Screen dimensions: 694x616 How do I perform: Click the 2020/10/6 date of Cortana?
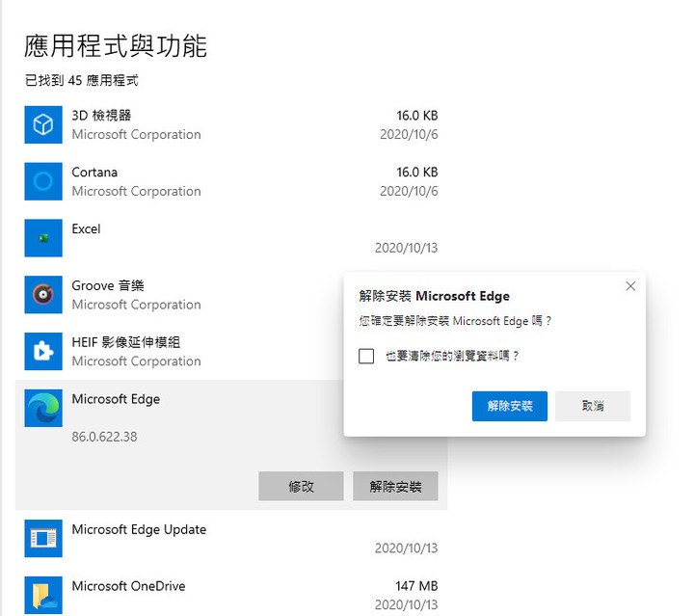point(409,191)
